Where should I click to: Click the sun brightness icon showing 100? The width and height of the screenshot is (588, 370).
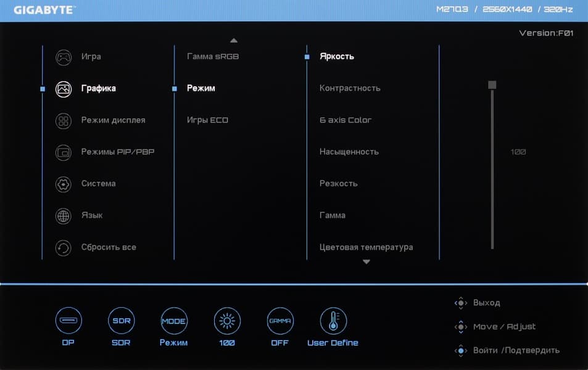pos(227,321)
